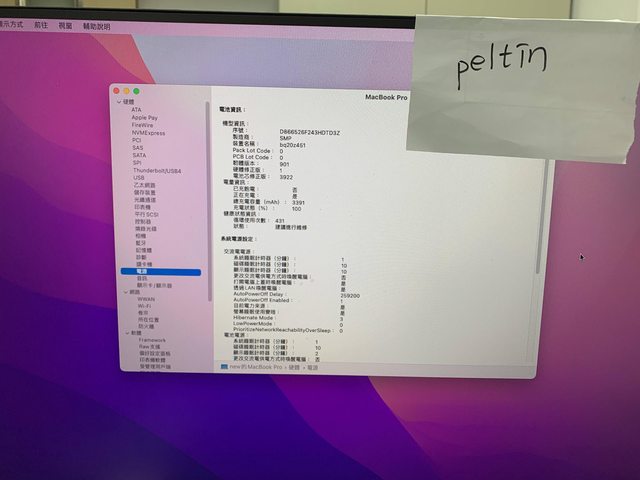Select 偏好設定面板 preference panes entry

(155, 354)
